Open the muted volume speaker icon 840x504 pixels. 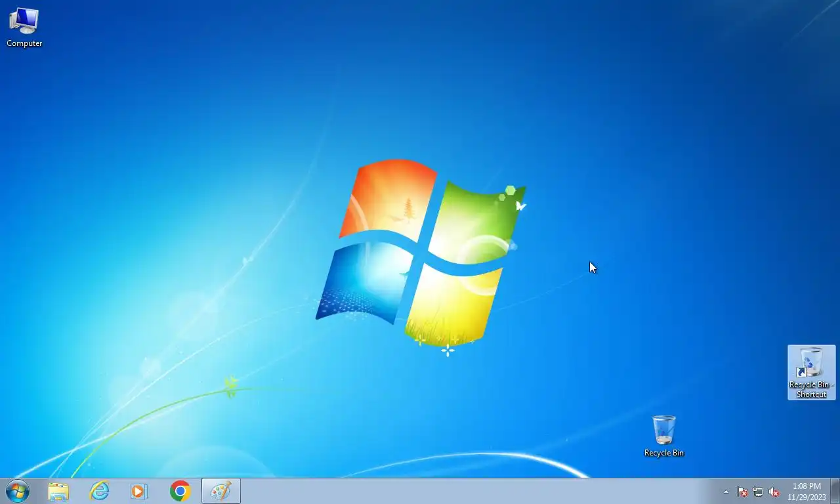(x=774, y=492)
